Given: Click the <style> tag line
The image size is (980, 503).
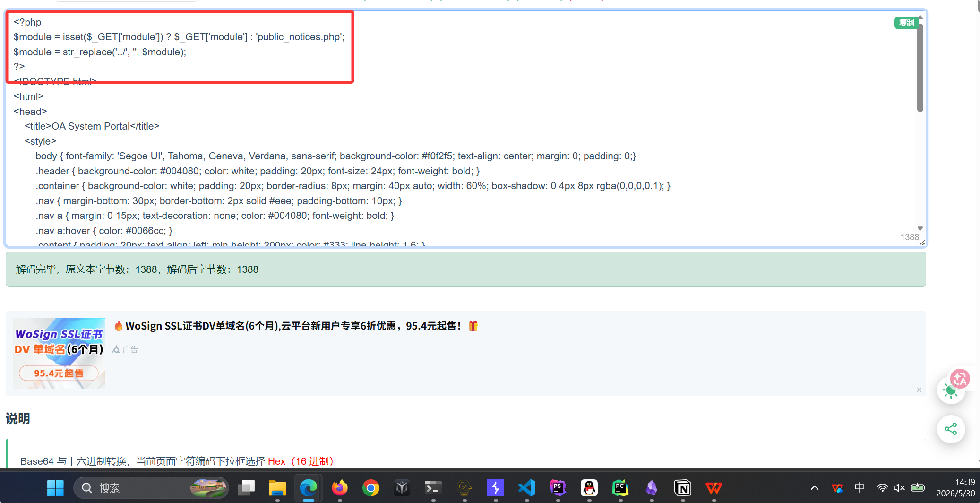Looking at the screenshot, I should coord(40,141).
